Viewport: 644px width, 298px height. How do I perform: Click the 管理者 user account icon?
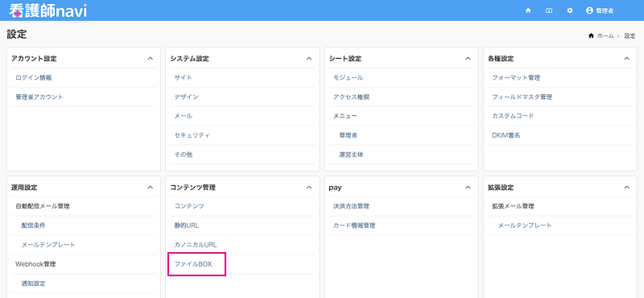pos(589,10)
